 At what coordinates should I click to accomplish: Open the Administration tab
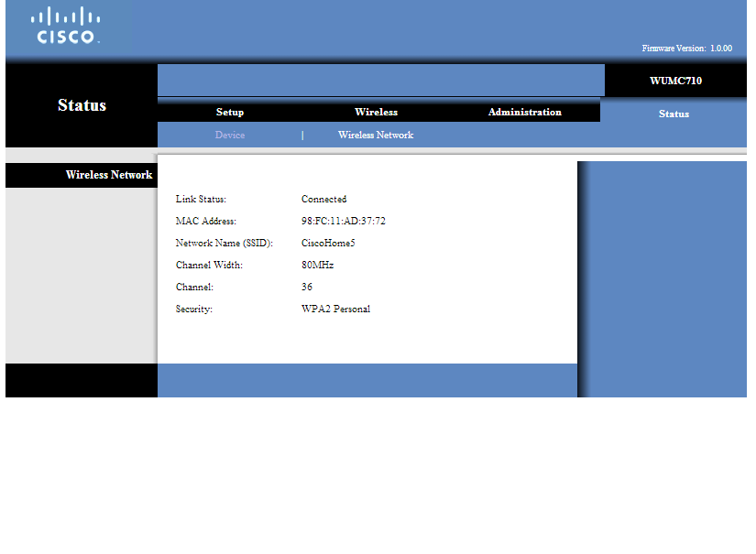pyautogui.click(x=524, y=112)
